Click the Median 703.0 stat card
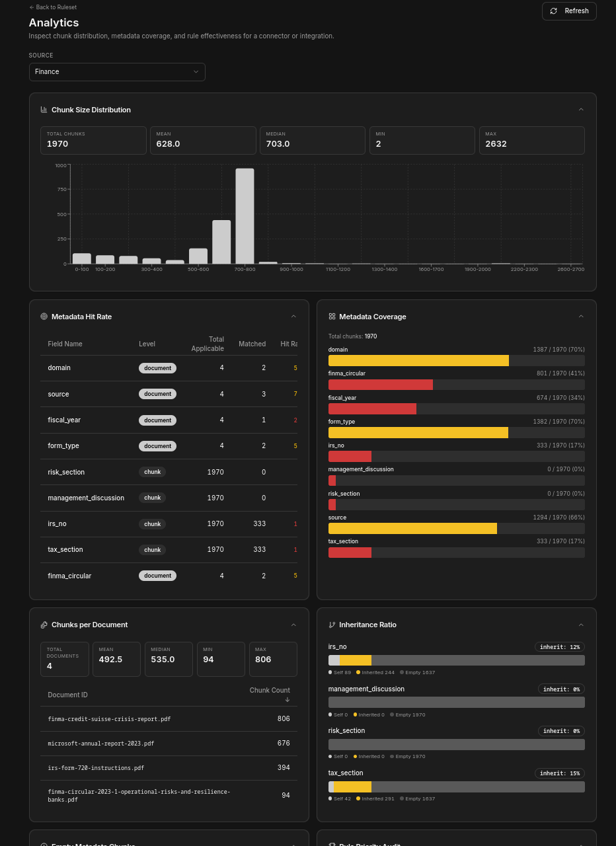The width and height of the screenshot is (616, 846). [x=313, y=140]
